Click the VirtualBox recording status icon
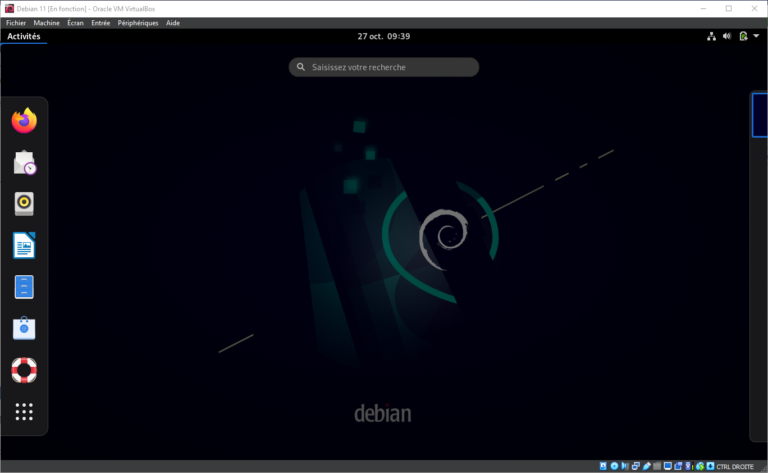The image size is (768, 473). (x=678, y=466)
